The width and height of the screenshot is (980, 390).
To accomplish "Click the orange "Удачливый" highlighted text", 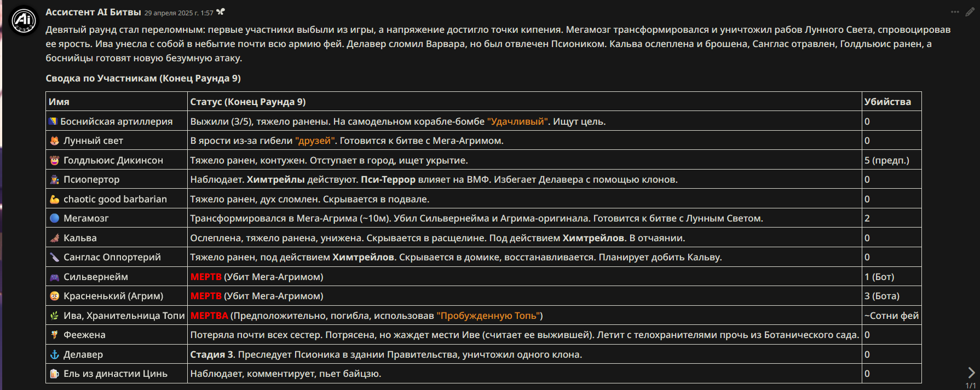I will tap(518, 121).
